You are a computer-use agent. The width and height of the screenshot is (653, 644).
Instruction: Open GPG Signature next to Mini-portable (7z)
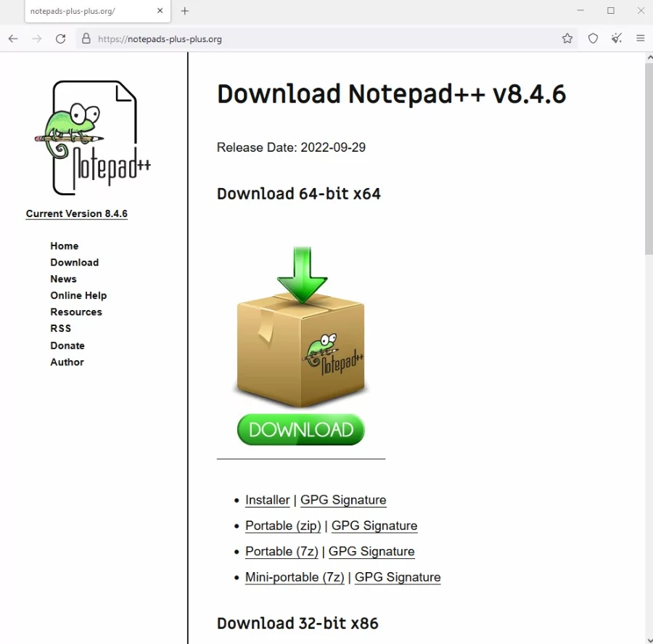[x=398, y=577]
